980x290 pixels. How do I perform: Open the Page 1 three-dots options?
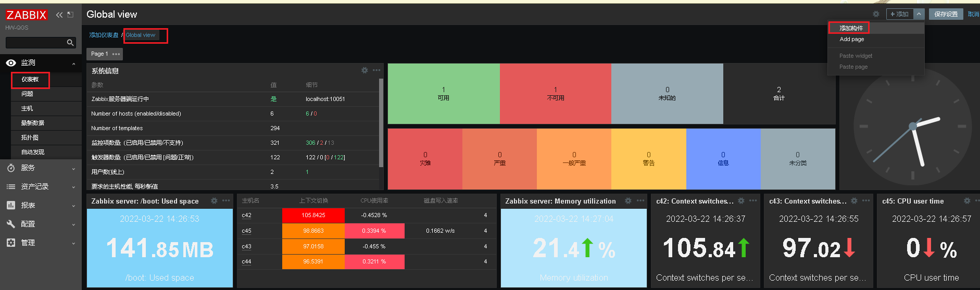[x=116, y=54]
